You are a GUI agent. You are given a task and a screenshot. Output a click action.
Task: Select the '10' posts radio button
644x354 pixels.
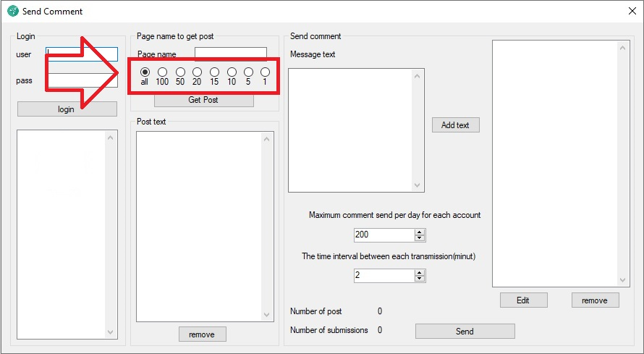click(232, 72)
